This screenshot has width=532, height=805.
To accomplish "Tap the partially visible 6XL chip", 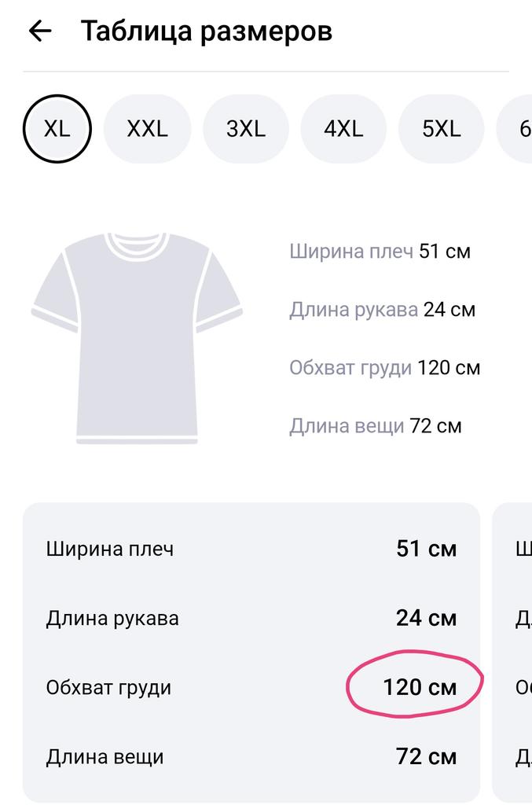I will [x=519, y=129].
